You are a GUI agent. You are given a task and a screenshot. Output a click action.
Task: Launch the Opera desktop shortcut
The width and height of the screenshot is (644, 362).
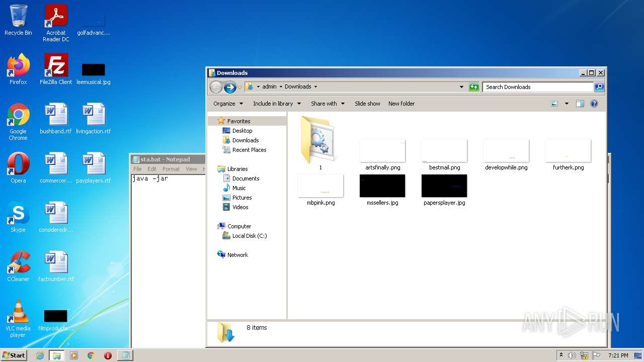[x=18, y=168]
